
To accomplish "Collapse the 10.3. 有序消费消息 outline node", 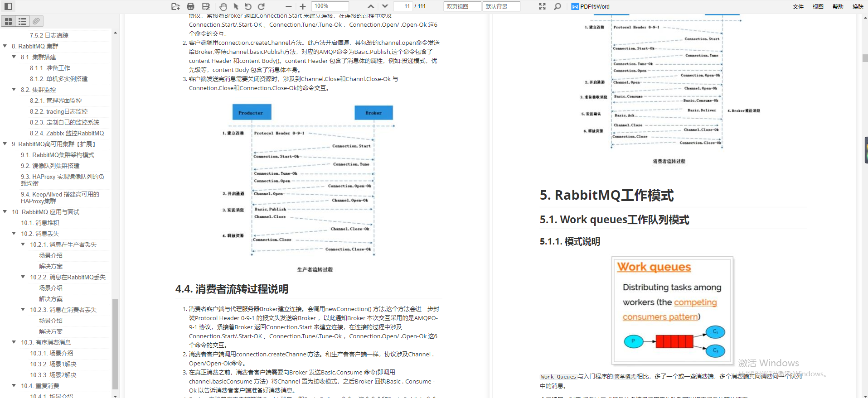I will click(x=14, y=342).
